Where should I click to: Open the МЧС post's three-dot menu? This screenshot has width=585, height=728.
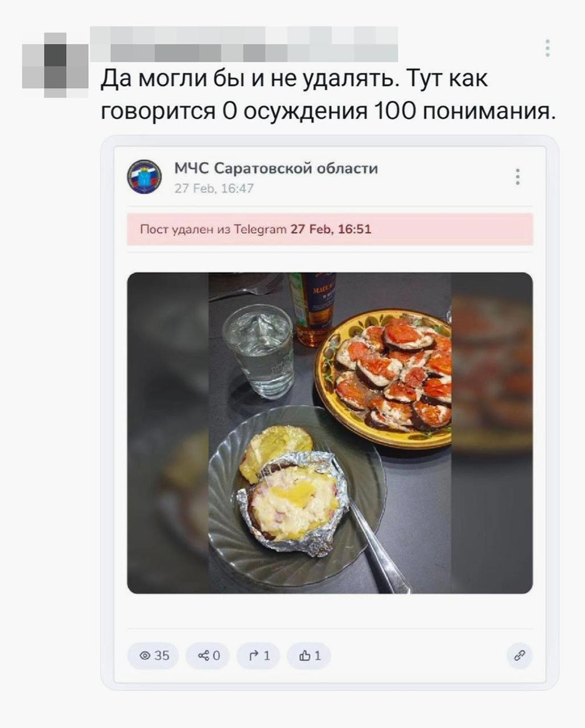[517, 177]
